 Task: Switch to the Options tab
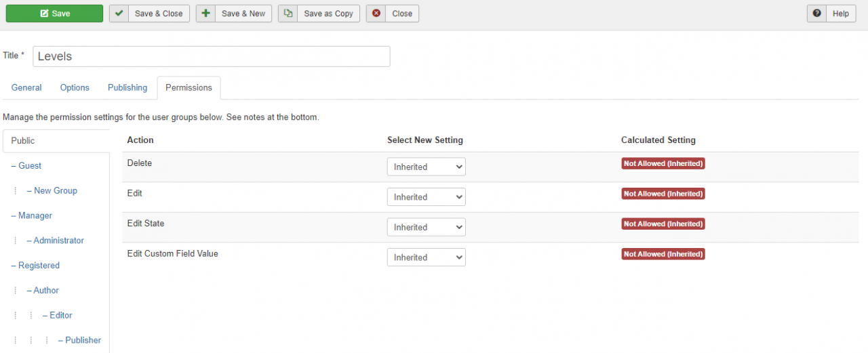coord(75,88)
